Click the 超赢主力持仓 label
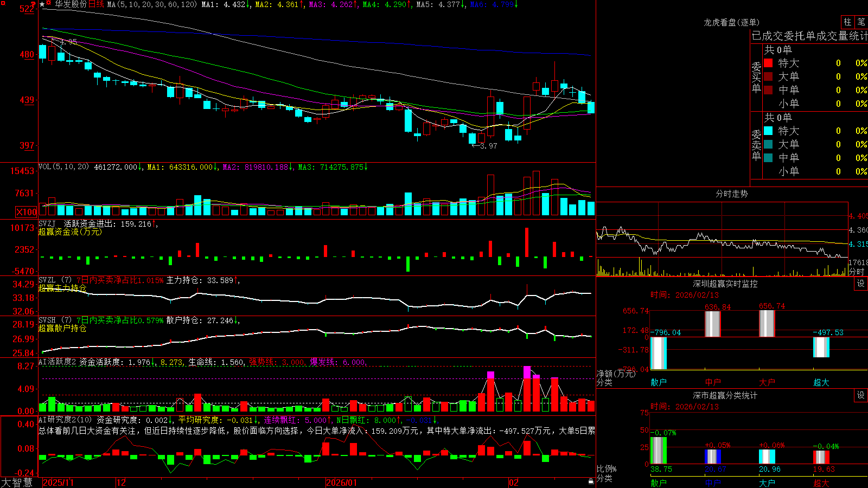Viewport: 868px width, 488px height. tap(62, 288)
